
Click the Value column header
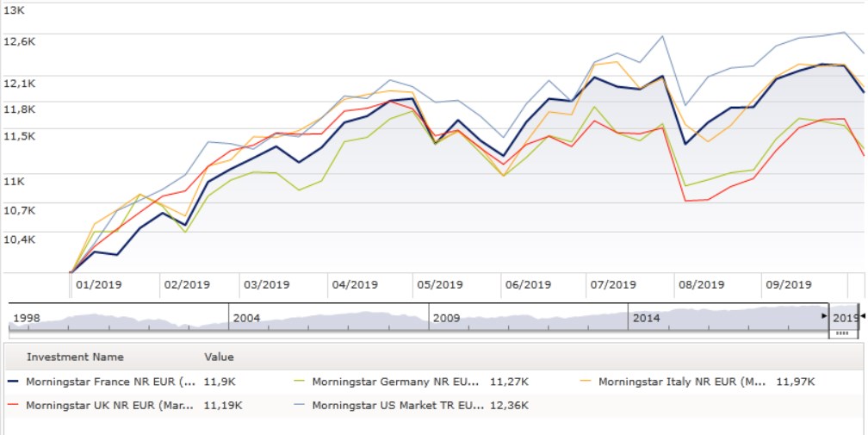tap(219, 357)
